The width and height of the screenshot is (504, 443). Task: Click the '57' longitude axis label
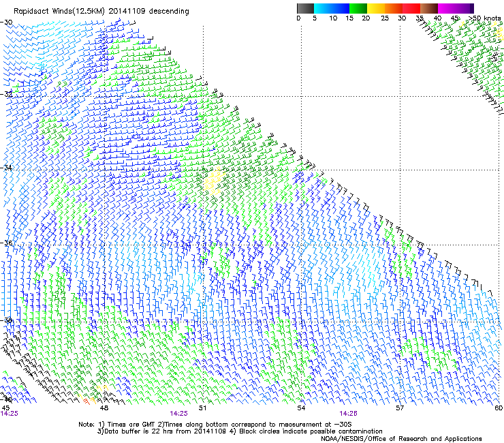400,408
